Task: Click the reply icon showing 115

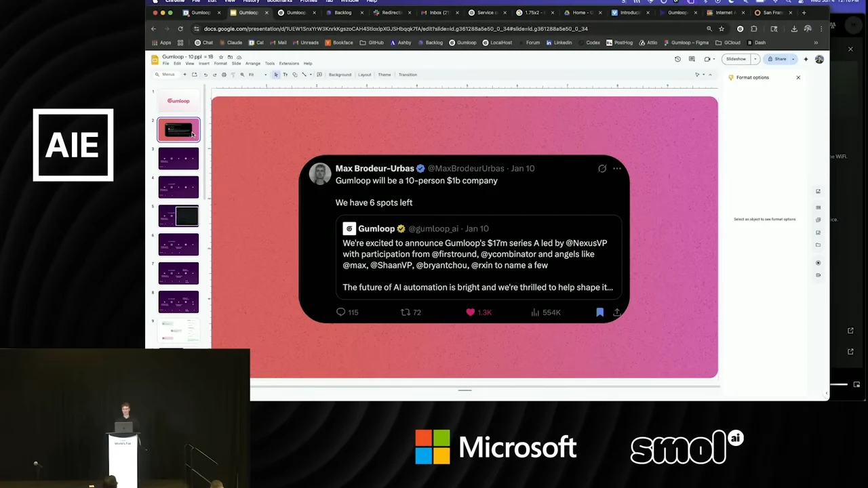Action: (340, 312)
